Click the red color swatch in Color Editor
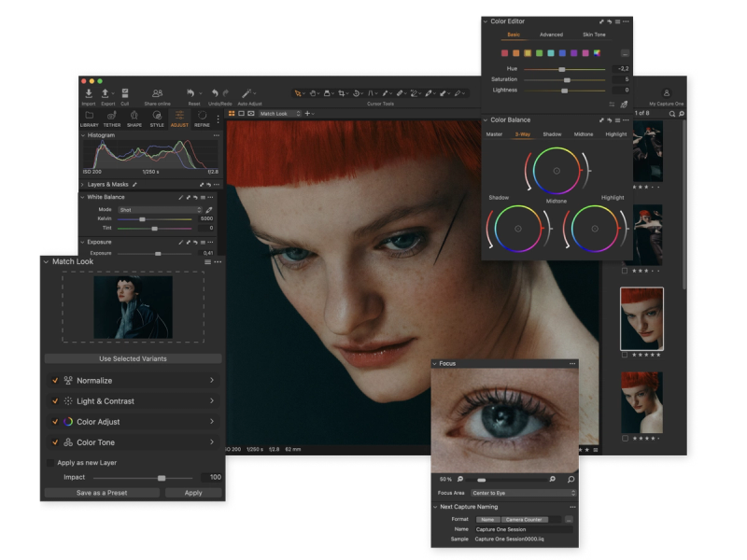The width and height of the screenshot is (747, 560). [504, 53]
